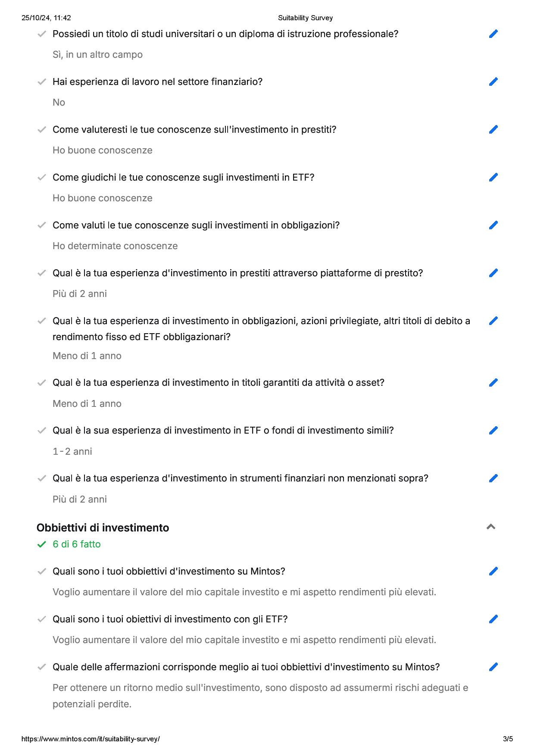Viewport: 534px width, 756px height.
Task: Edit loan platform experience answer
Action: pyautogui.click(x=493, y=273)
